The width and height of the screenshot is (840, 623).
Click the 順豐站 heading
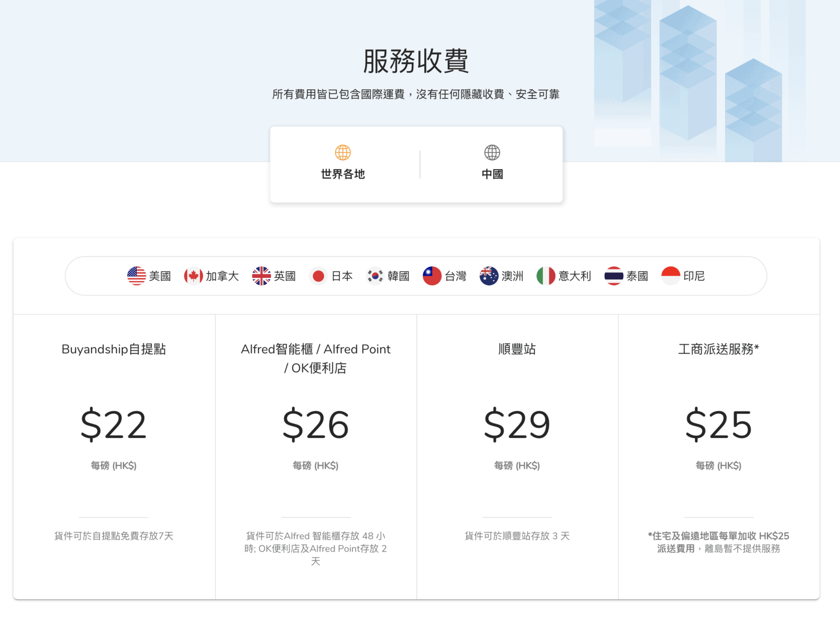point(517,349)
